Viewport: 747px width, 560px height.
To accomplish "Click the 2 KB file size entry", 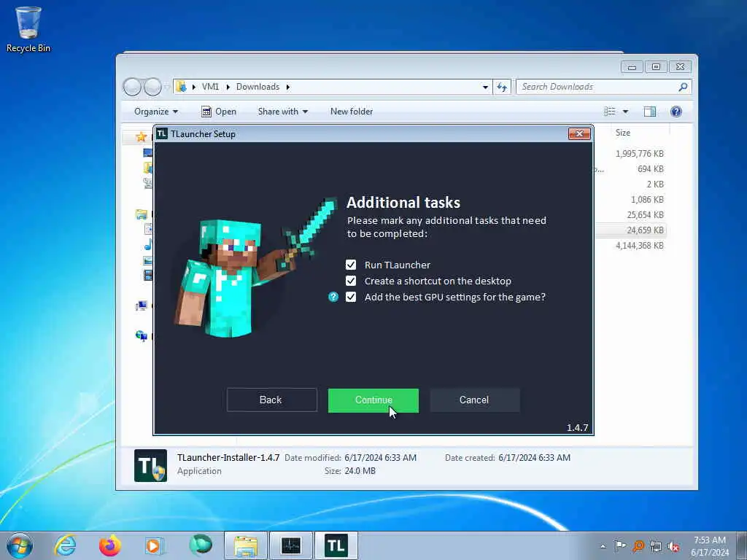I will [655, 184].
